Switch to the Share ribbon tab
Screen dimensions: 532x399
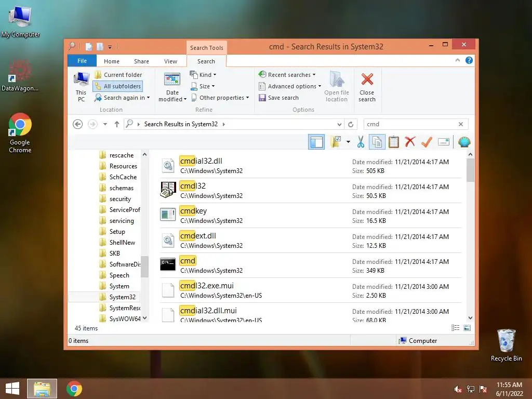141,61
